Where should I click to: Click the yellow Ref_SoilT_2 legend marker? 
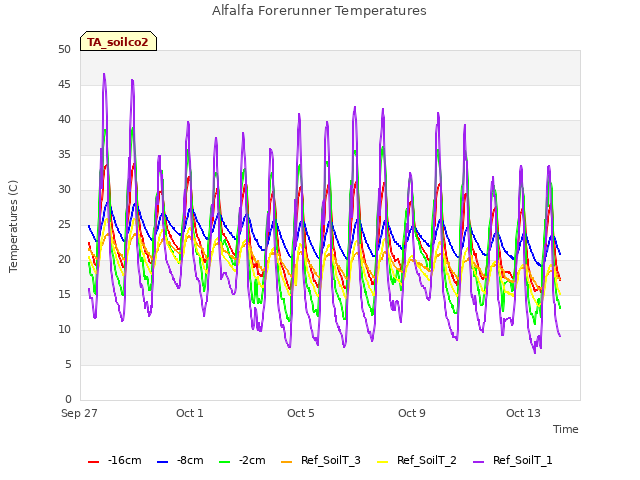(382, 462)
